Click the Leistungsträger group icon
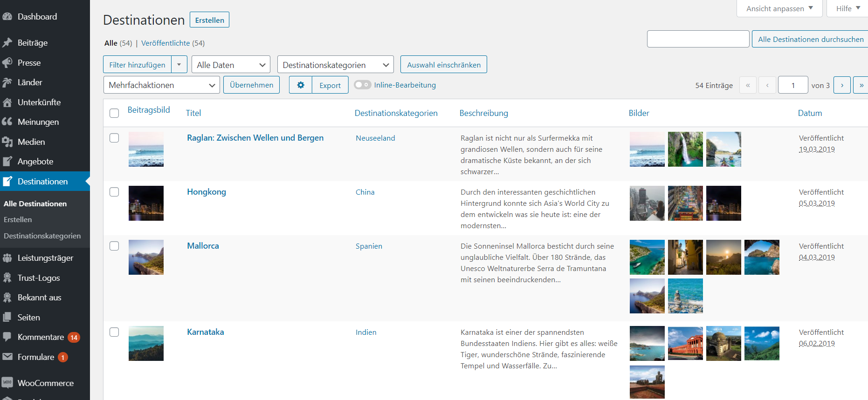The width and height of the screenshot is (868, 400). pyautogui.click(x=7, y=258)
